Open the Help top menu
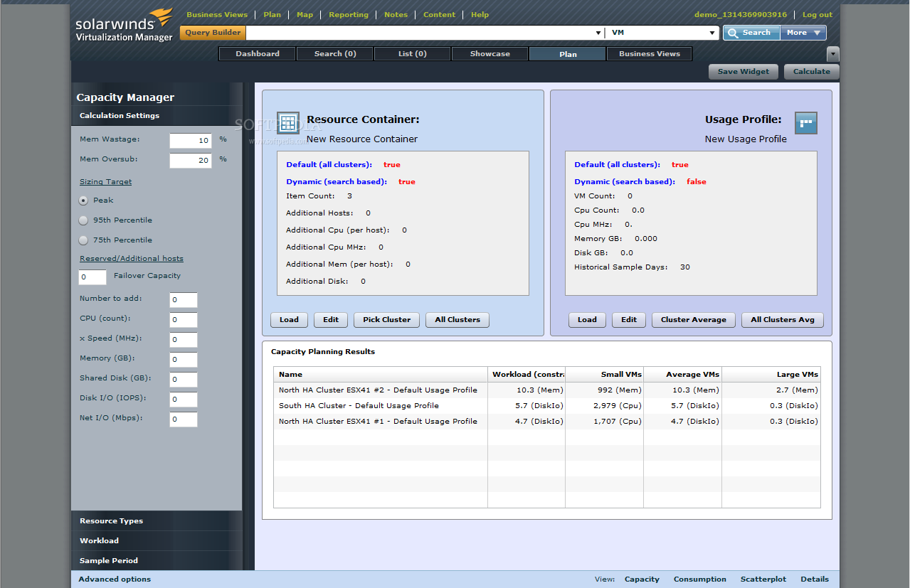Screen dimensions: 910x588 click(480, 15)
